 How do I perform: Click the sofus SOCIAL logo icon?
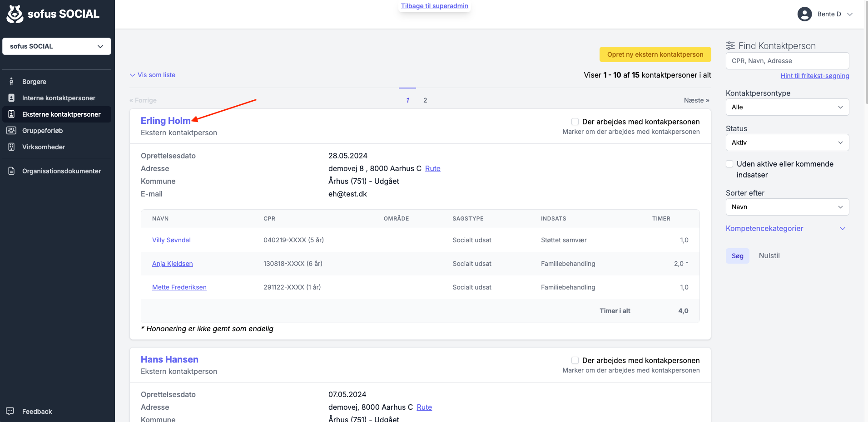(x=15, y=14)
